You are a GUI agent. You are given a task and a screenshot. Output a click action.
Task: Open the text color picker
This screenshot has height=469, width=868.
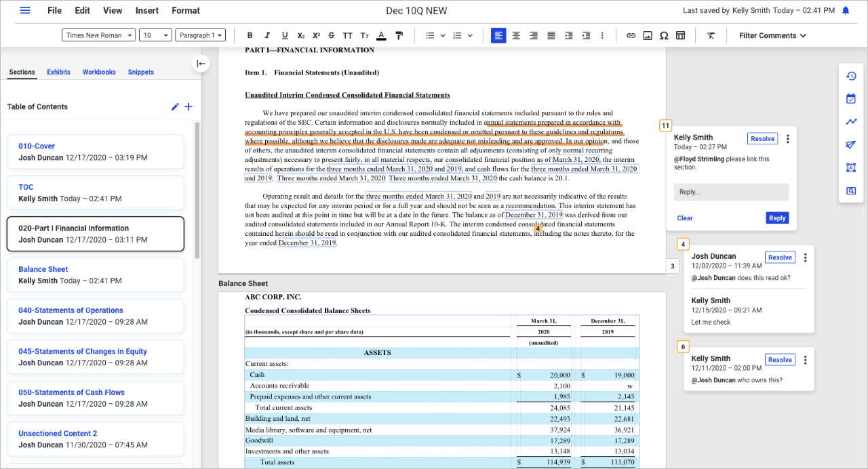[381, 35]
